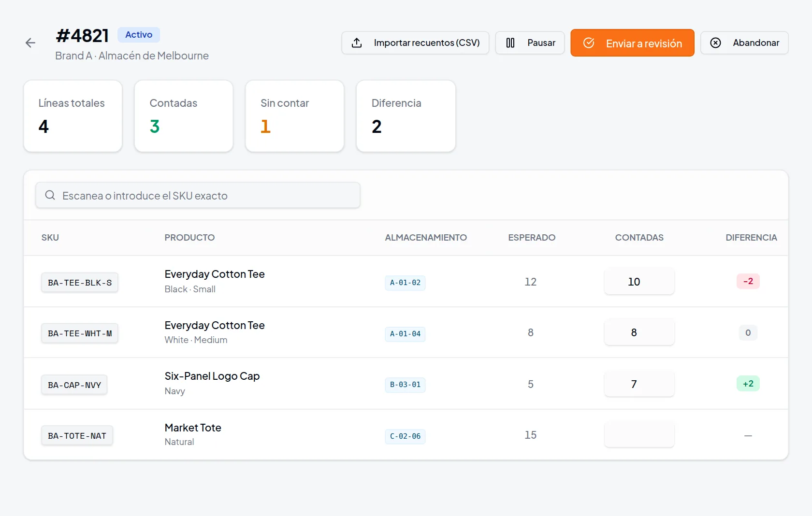Viewport: 812px width, 516px height.
Task: Pause the count with Pausar
Action: [530, 43]
